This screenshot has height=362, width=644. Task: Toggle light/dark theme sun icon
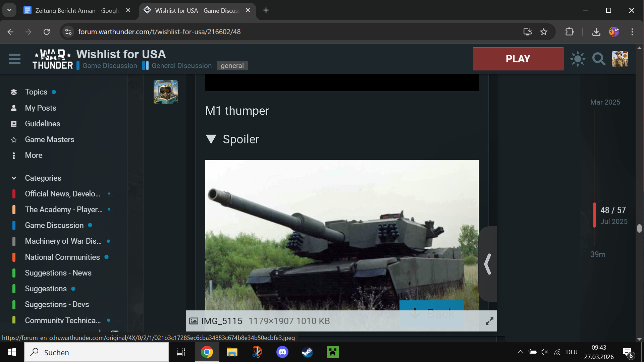[578, 59]
